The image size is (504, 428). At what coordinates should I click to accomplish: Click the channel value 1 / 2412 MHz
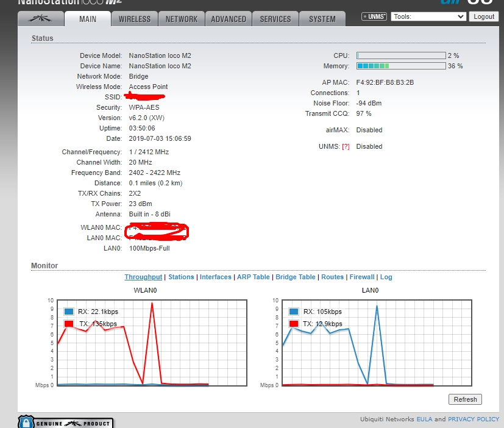[149, 152]
